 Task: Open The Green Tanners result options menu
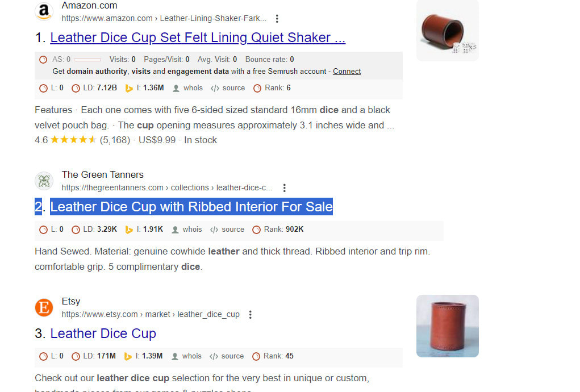pos(284,188)
